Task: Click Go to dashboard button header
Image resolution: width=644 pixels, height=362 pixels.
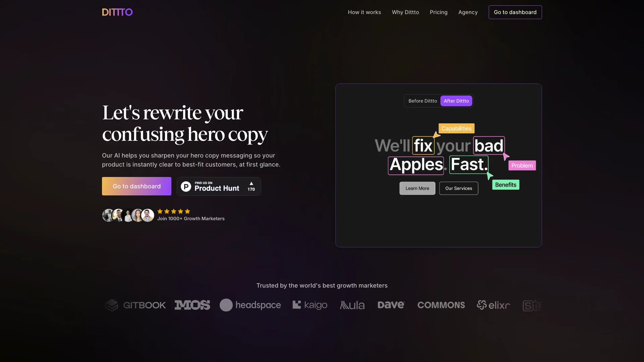Action: click(515, 12)
